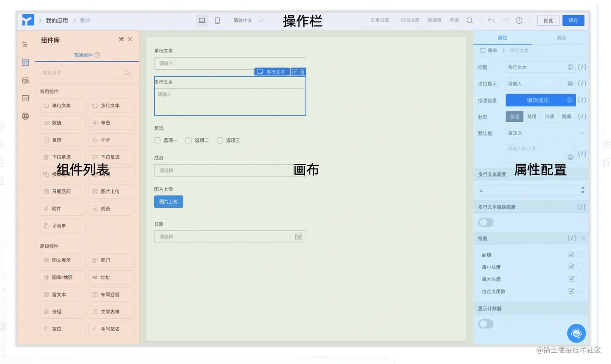Unpin the 组件库 panel pin icon
This screenshot has height=364, width=611.
tap(120, 39)
